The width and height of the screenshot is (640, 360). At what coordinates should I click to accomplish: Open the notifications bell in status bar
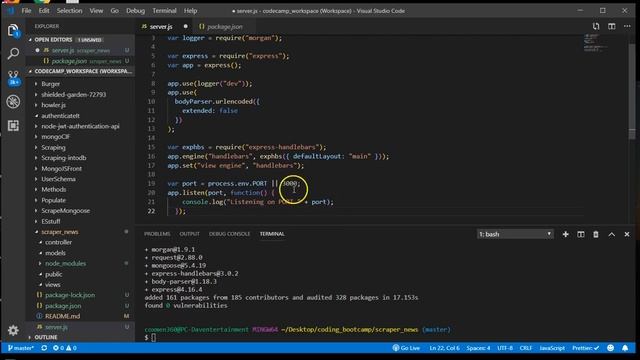tap(625, 348)
